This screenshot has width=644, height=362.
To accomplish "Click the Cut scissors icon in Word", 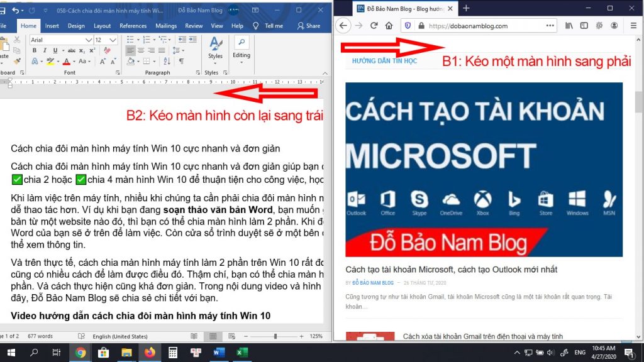I will [x=17, y=40].
